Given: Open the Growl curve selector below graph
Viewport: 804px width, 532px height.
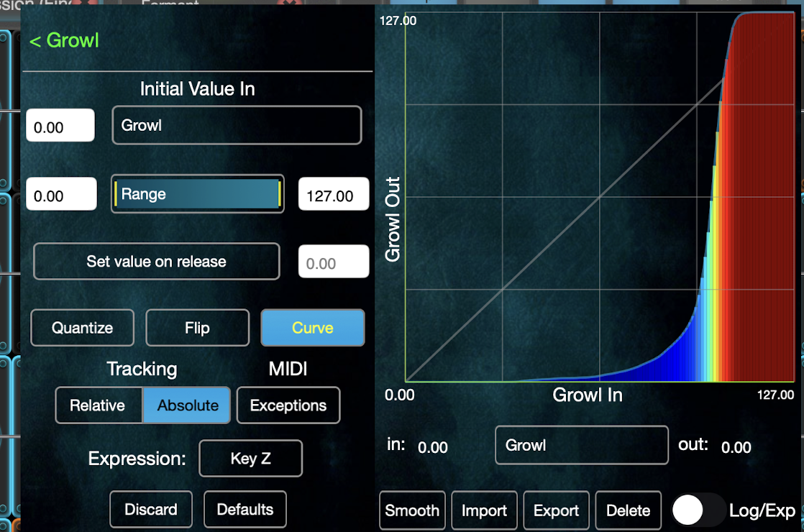Looking at the screenshot, I should coord(582,446).
